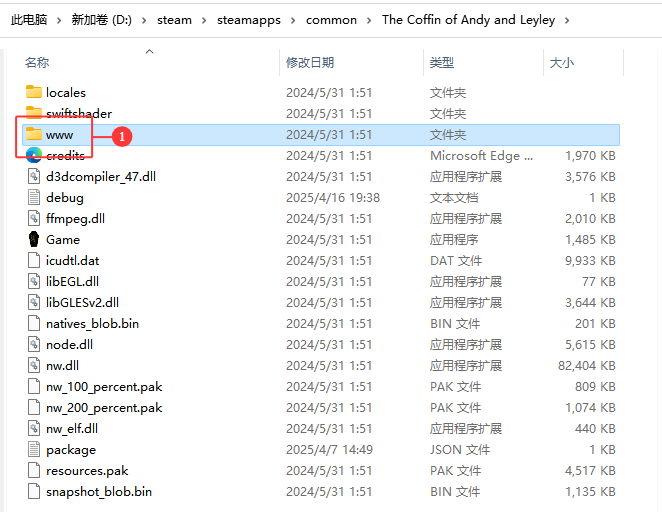Screen dimensions: 662x512
Task: Navigate to common breadcrumb folder
Action: [331, 20]
